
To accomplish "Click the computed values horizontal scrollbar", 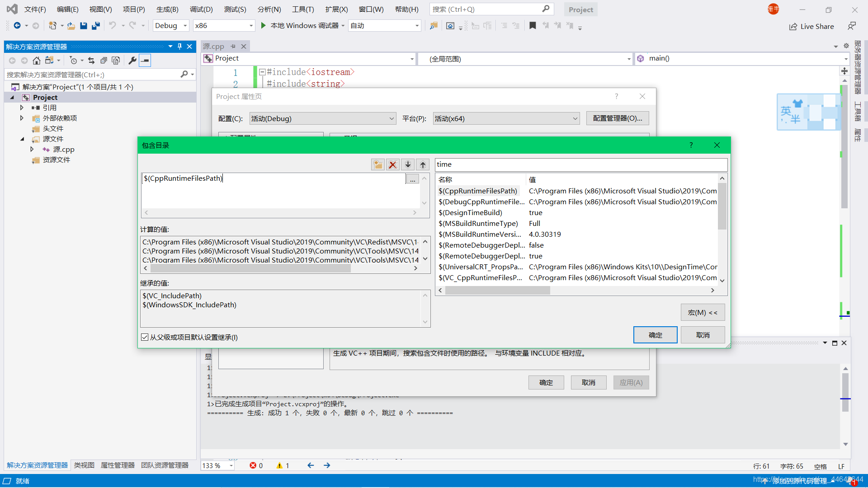I will pyautogui.click(x=280, y=268).
